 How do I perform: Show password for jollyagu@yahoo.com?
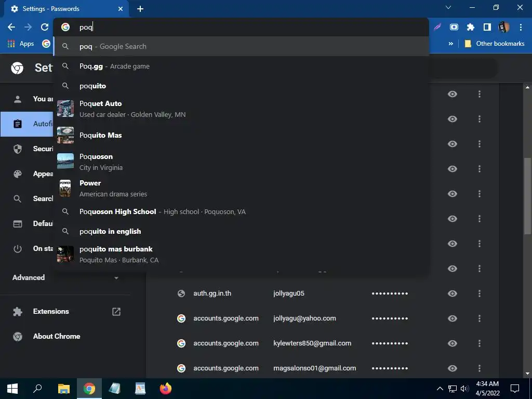point(453,318)
